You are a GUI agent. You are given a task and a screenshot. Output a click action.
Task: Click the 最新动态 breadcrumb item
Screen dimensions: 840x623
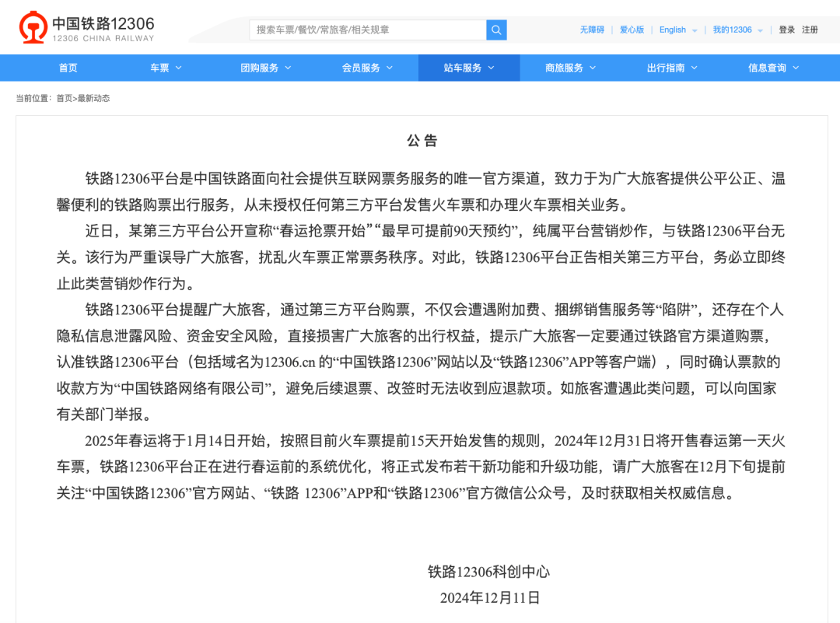coord(94,99)
